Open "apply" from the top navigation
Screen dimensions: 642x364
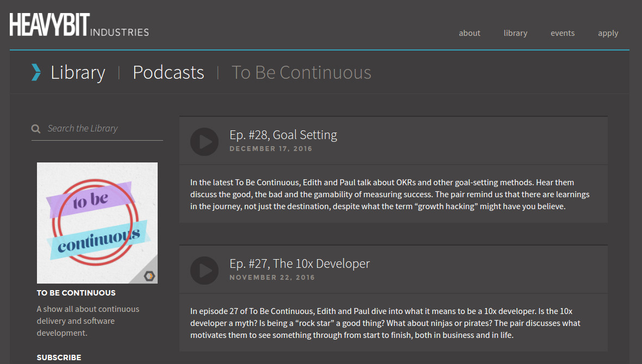(608, 33)
